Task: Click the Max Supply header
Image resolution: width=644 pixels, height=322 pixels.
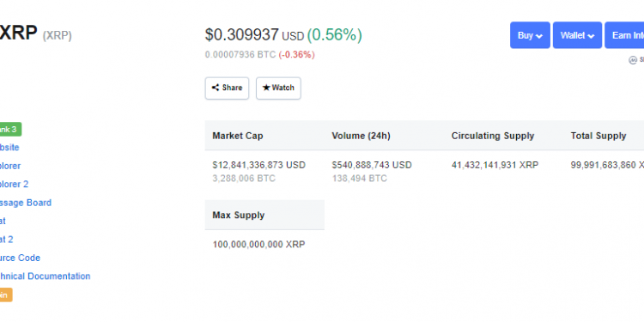Action: tap(239, 216)
